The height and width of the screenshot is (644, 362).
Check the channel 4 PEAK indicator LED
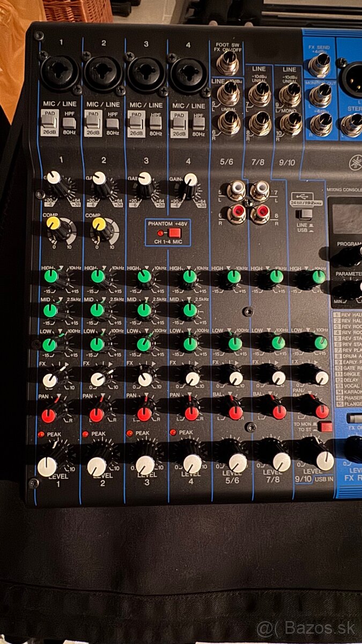click(x=173, y=432)
